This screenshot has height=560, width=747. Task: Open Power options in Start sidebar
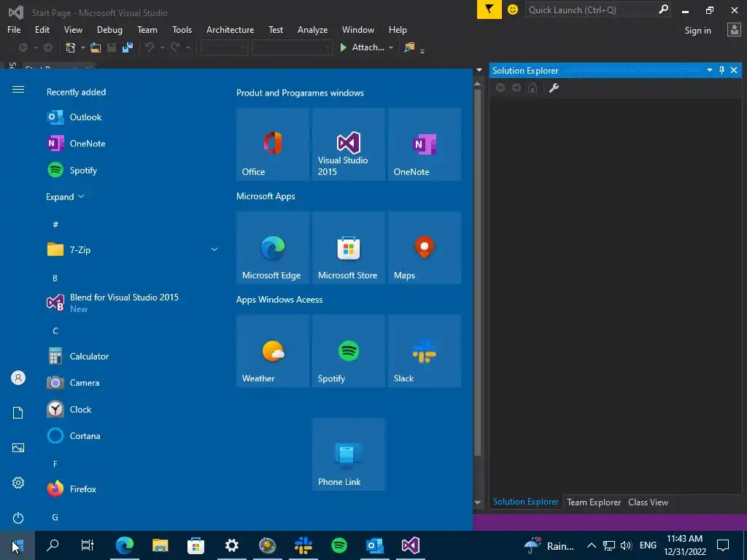click(x=18, y=518)
